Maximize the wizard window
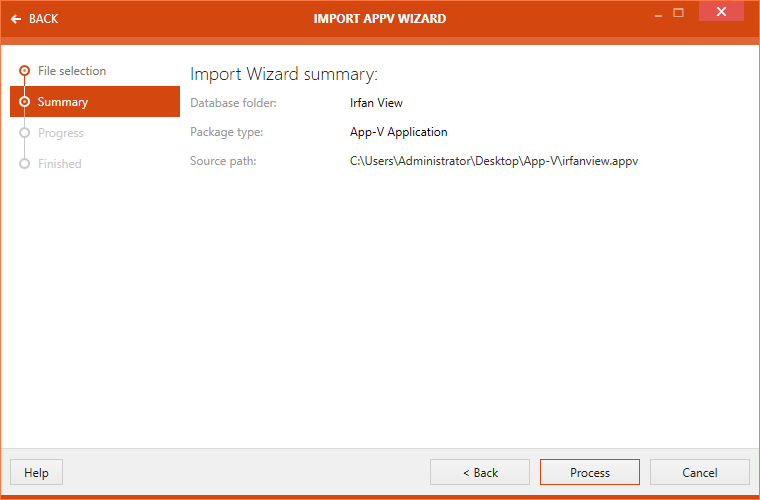This screenshot has width=760, height=500. tap(679, 13)
